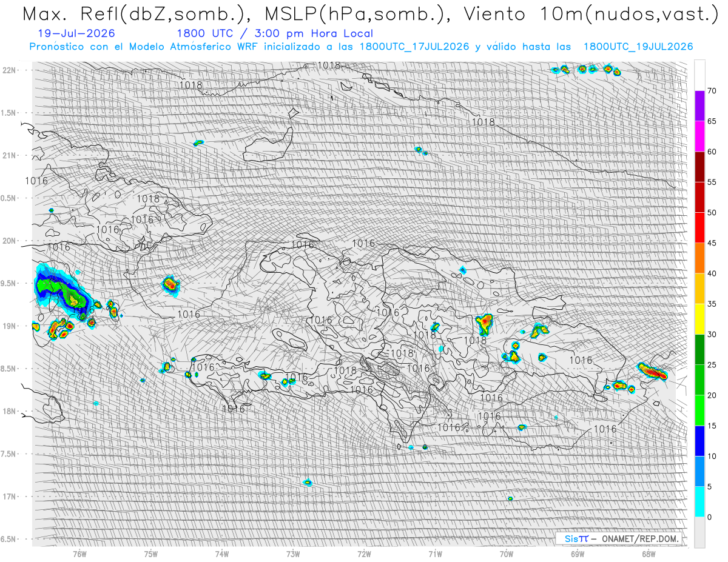
Task: Click the dark blue 10–15 dBZ colorbar segment
Action: coord(699,441)
